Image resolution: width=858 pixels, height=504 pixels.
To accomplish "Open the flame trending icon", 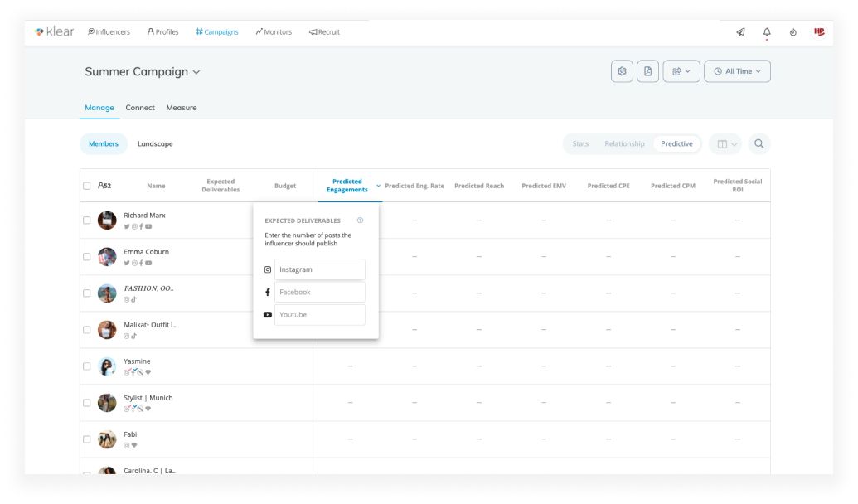I will [x=793, y=32].
